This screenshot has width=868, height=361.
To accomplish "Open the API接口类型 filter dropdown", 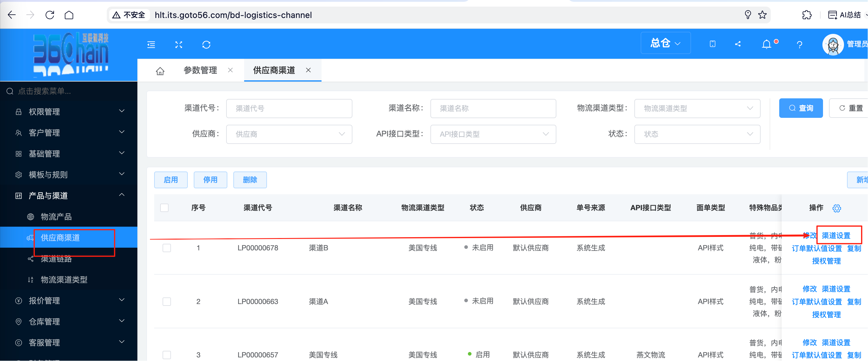I will [x=493, y=134].
